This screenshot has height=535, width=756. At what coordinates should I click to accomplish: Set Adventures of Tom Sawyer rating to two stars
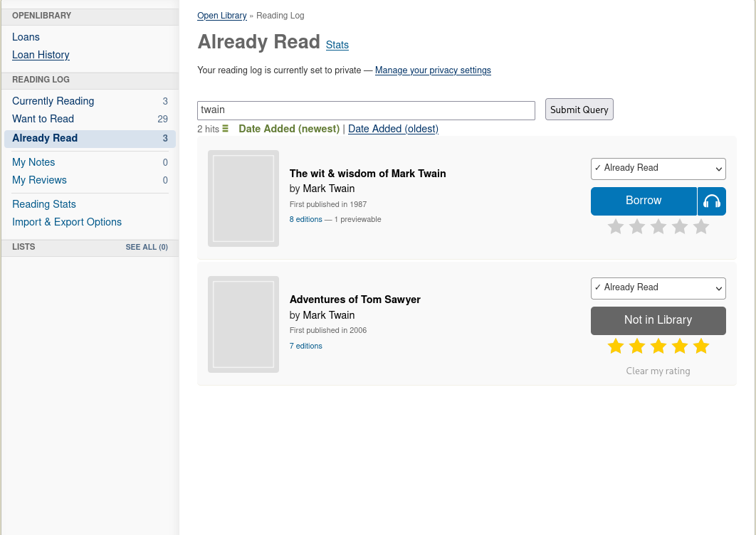click(x=637, y=346)
